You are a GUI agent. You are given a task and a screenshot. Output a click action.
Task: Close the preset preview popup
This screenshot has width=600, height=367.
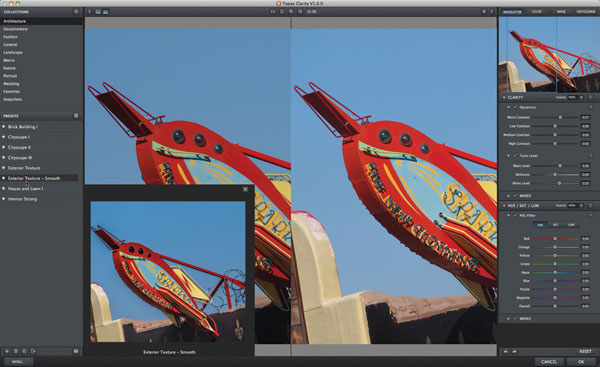tap(246, 189)
